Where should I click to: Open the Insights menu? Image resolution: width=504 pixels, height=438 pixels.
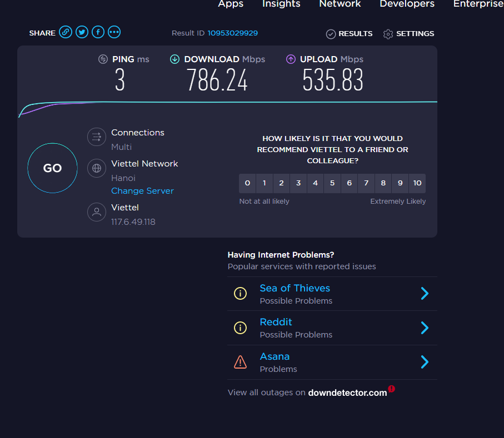coord(281,3)
